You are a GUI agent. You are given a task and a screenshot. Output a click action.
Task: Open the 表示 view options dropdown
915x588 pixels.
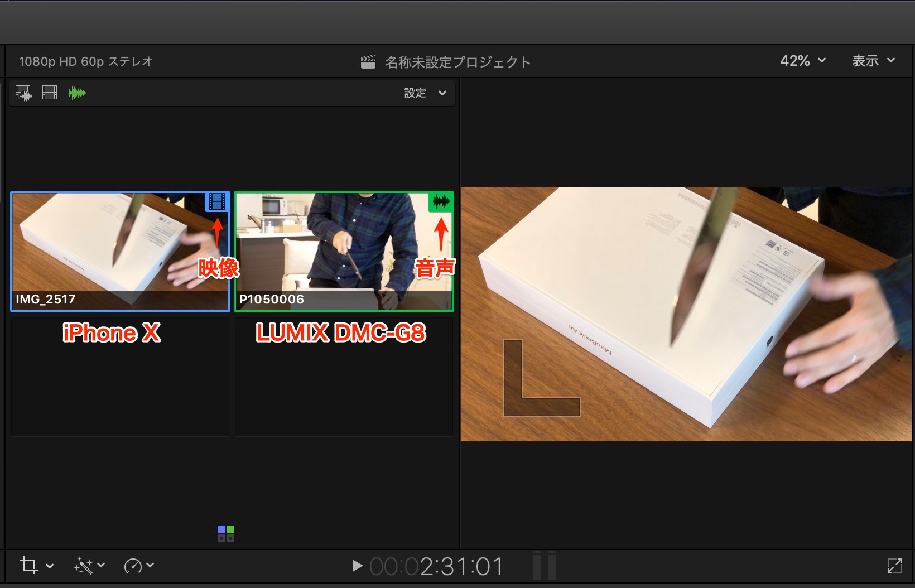coord(873,61)
